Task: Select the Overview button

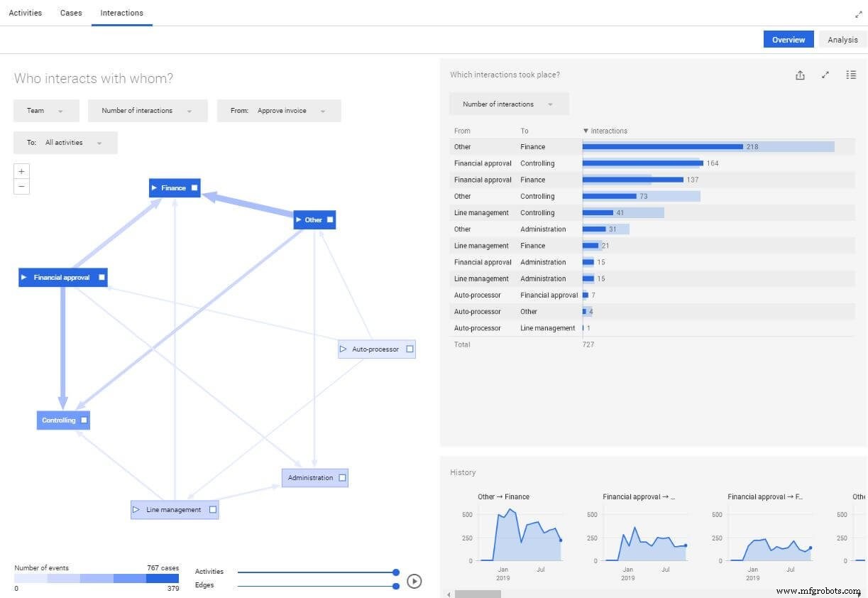Action: coord(788,39)
